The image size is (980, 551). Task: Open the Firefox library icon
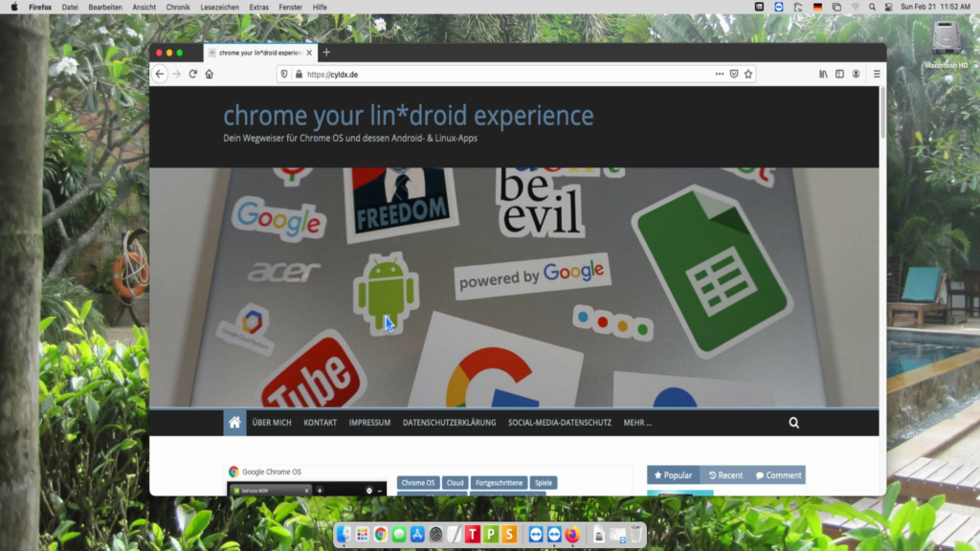pyautogui.click(x=823, y=74)
